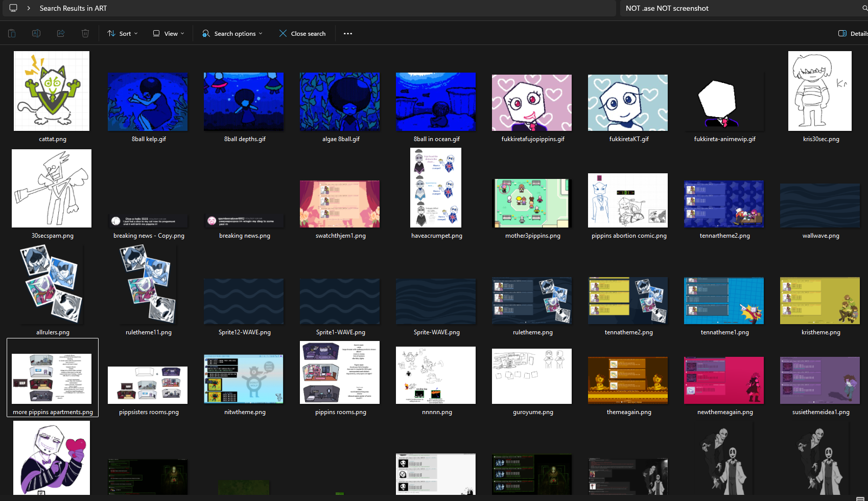Select the 8ball in ocean.gif thumbnail

436,102
